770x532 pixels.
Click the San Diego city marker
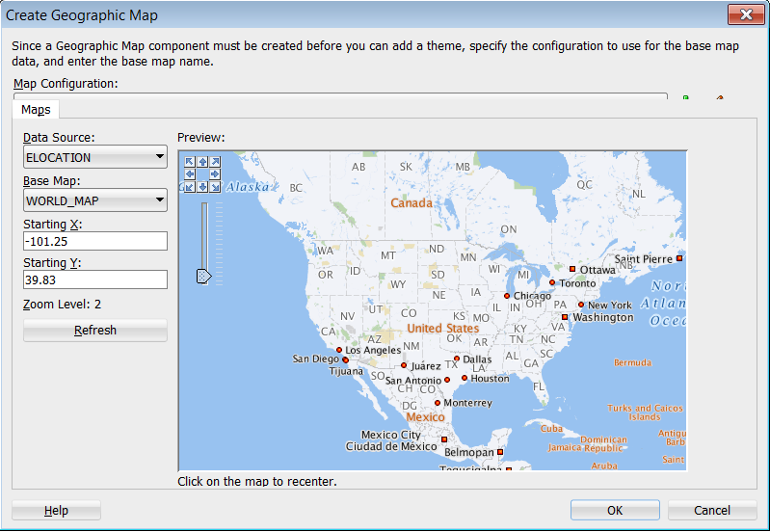point(345,360)
